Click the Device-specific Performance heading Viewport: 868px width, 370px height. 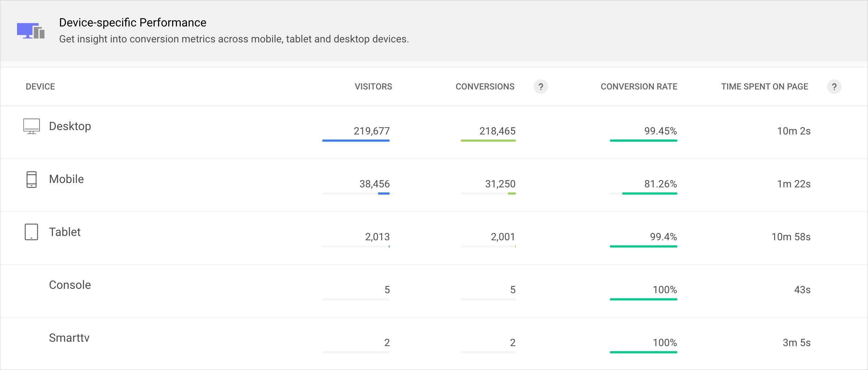coord(133,22)
